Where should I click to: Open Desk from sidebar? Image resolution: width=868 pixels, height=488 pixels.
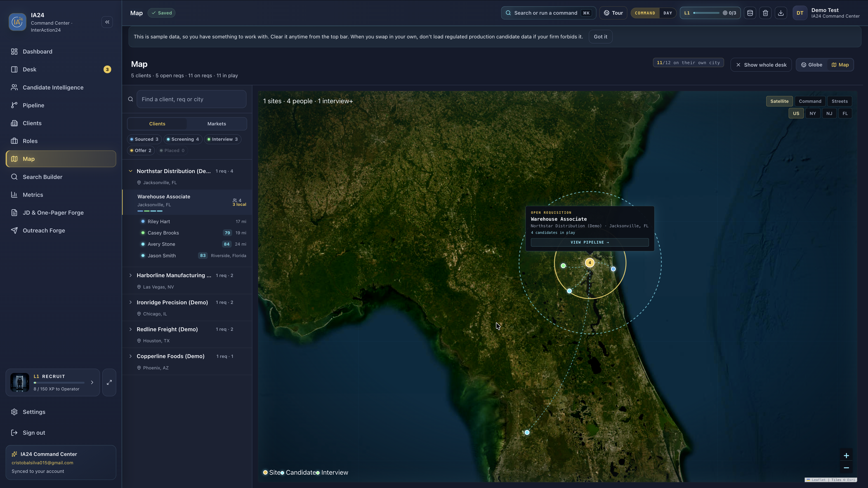[61, 69]
